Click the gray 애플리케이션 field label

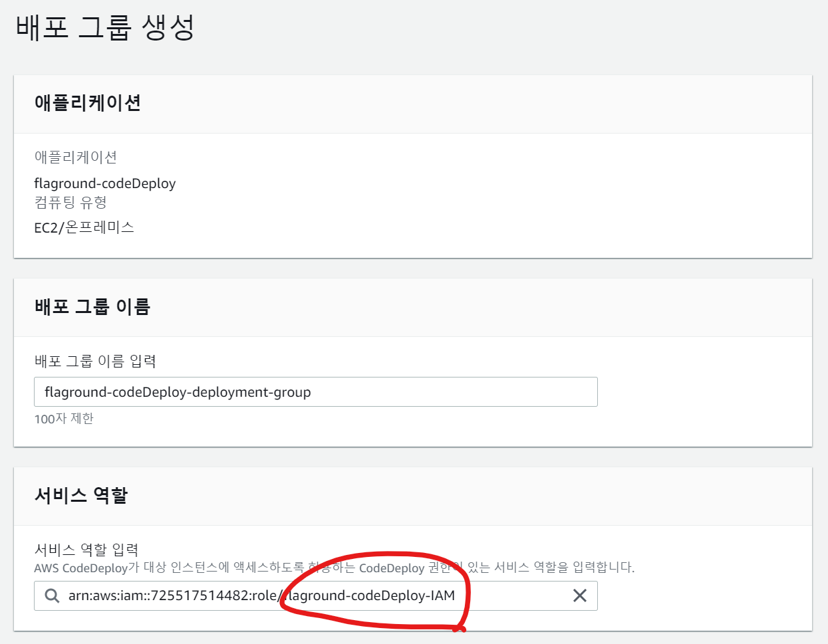[76, 158]
